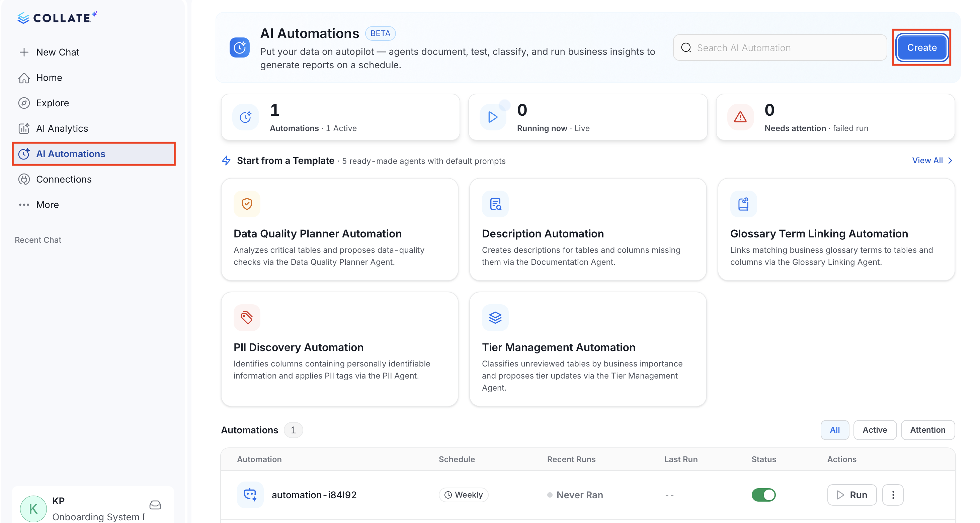Click the lightning bolt template icon
The width and height of the screenshot is (980, 523).
[x=226, y=161]
